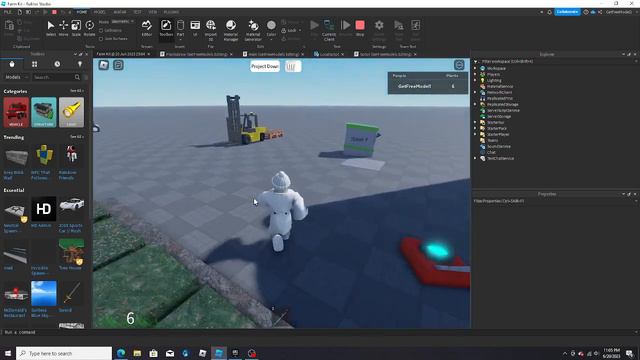The image size is (640, 360).
Task: Open Material Manager
Action: [231, 30]
